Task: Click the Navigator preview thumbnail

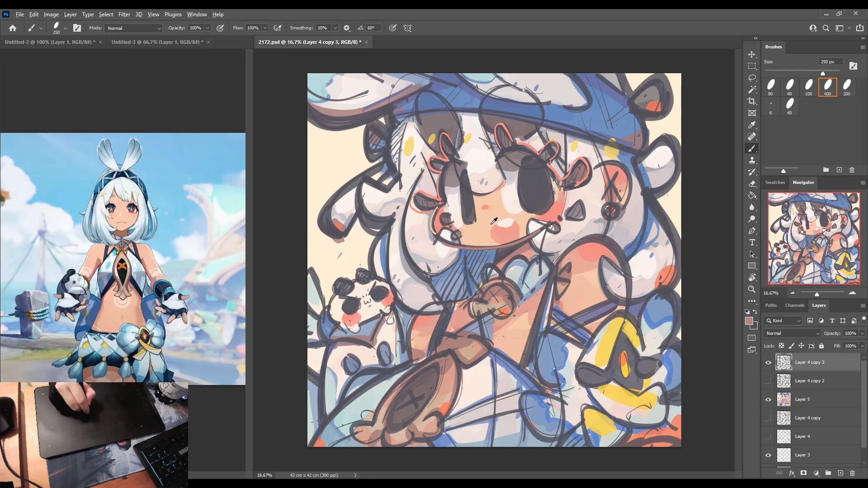Action: click(x=814, y=239)
